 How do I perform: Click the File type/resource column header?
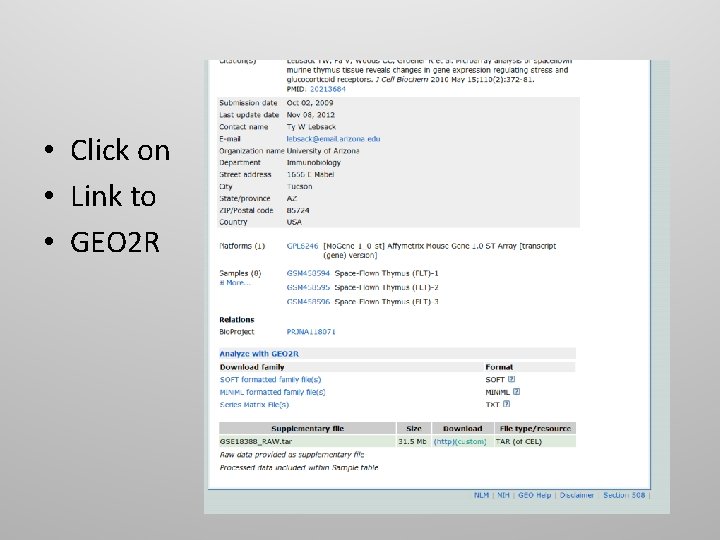pyautogui.click(x=535, y=428)
